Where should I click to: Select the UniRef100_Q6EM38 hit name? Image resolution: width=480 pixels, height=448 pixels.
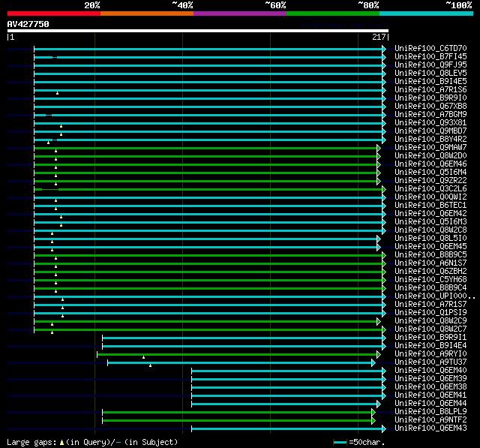click(430, 387)
